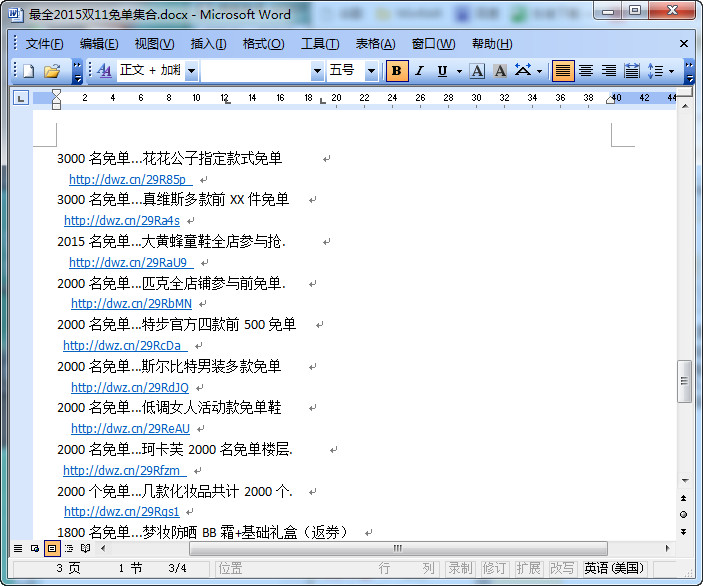Toggle Bold formatting

point(397,71)
